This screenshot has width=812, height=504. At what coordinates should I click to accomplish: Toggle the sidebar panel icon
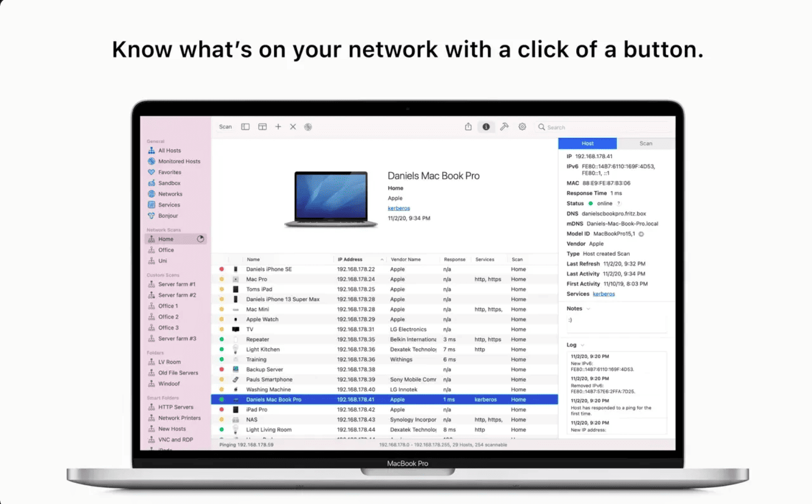246,127
